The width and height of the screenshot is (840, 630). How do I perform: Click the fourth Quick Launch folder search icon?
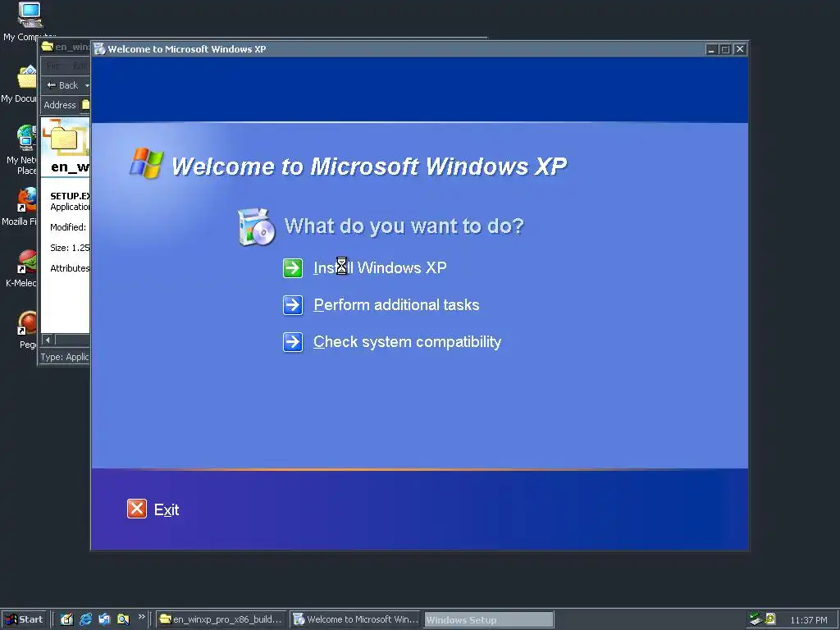point(123,619)
